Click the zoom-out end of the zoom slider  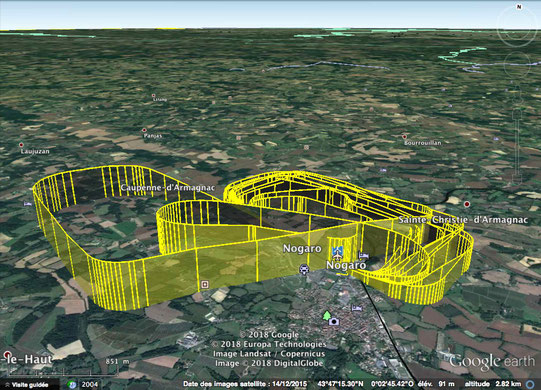pos(517,180)
